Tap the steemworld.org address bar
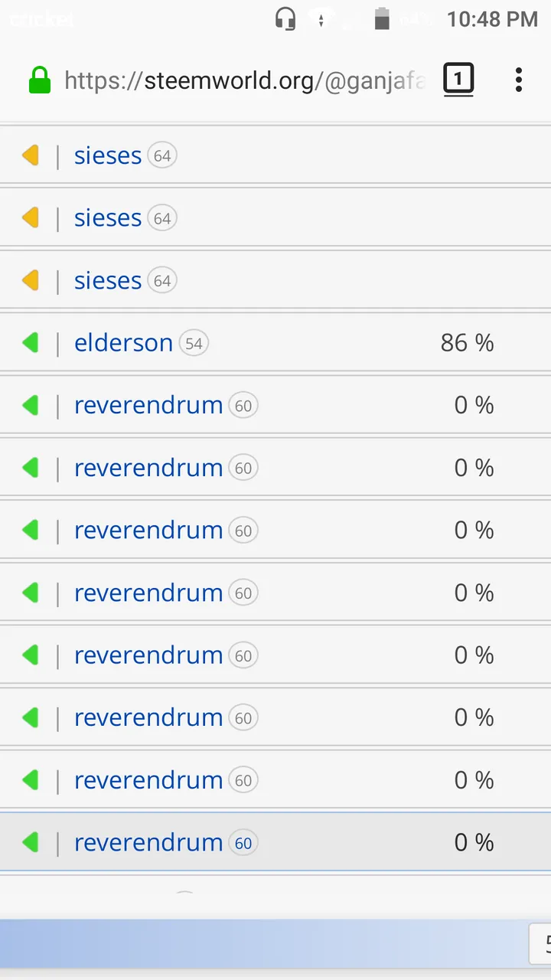The height and width of the screenshot is (980, 551). point(245,80)
